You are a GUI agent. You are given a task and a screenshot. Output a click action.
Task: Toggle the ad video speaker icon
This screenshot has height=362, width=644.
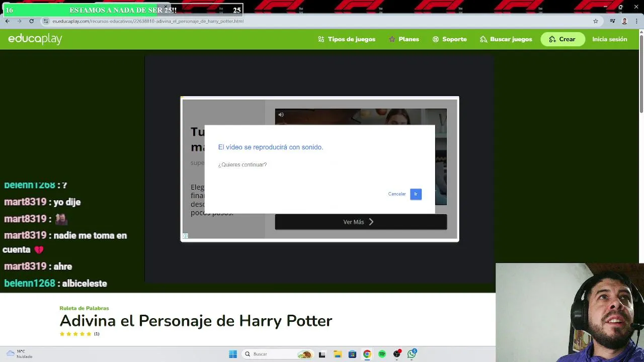point(281,115)
